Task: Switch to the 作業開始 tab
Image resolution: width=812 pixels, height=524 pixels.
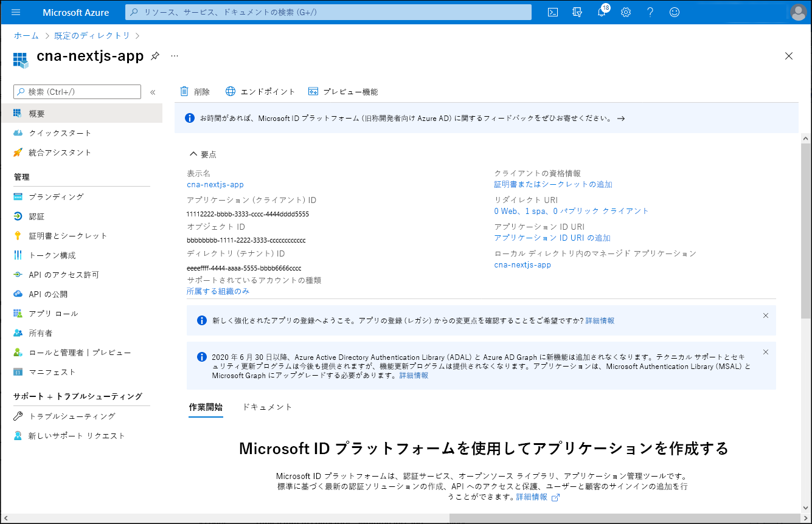Action: click(206, 407)
